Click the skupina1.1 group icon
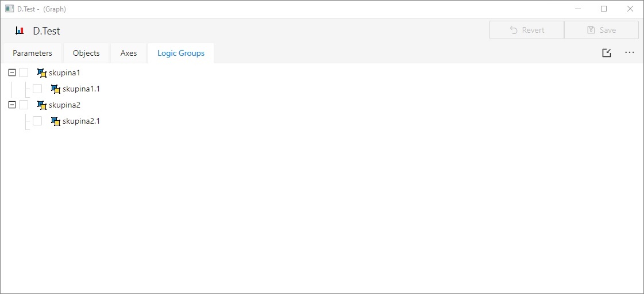Viewport: 644px width, 294px height. pos(55,89)
